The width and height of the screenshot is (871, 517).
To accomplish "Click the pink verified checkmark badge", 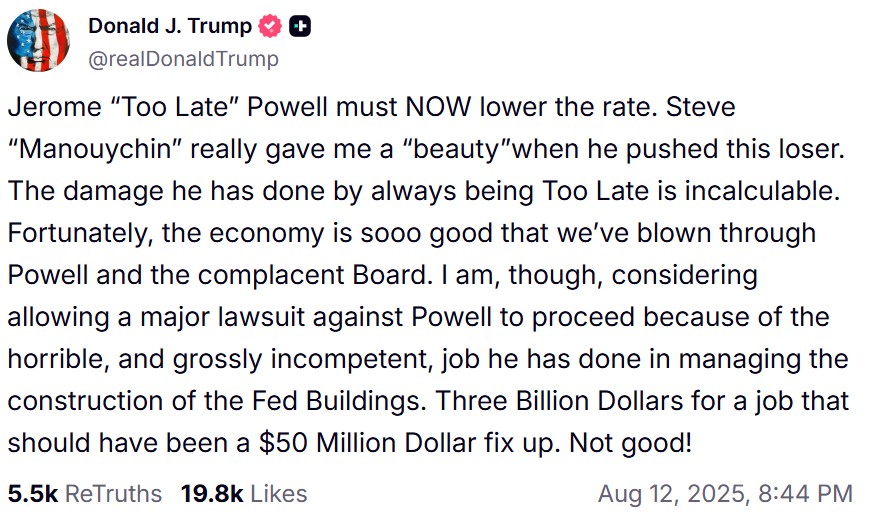I will click(271, 26).
